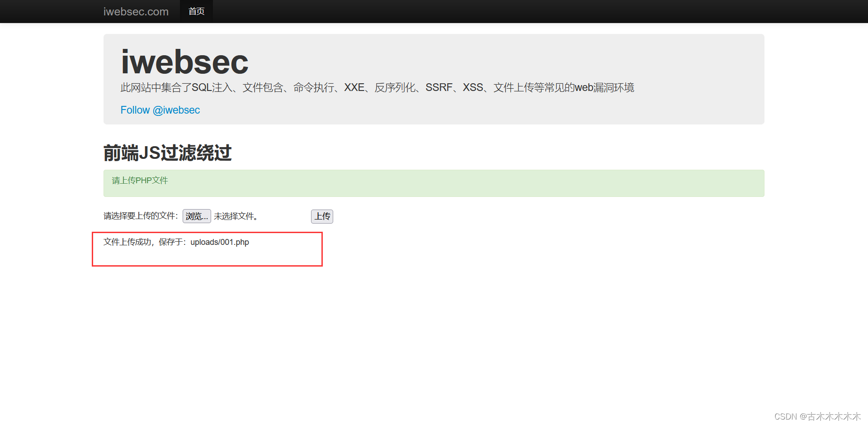
Task: Select the 未选择文件 file input area
Action: (x=236, y=216)
